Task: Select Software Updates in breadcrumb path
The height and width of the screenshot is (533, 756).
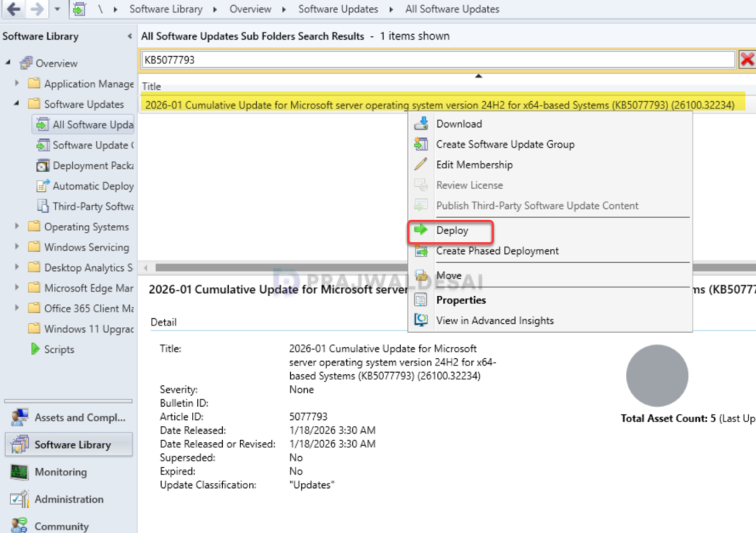Action: (338, 9)
